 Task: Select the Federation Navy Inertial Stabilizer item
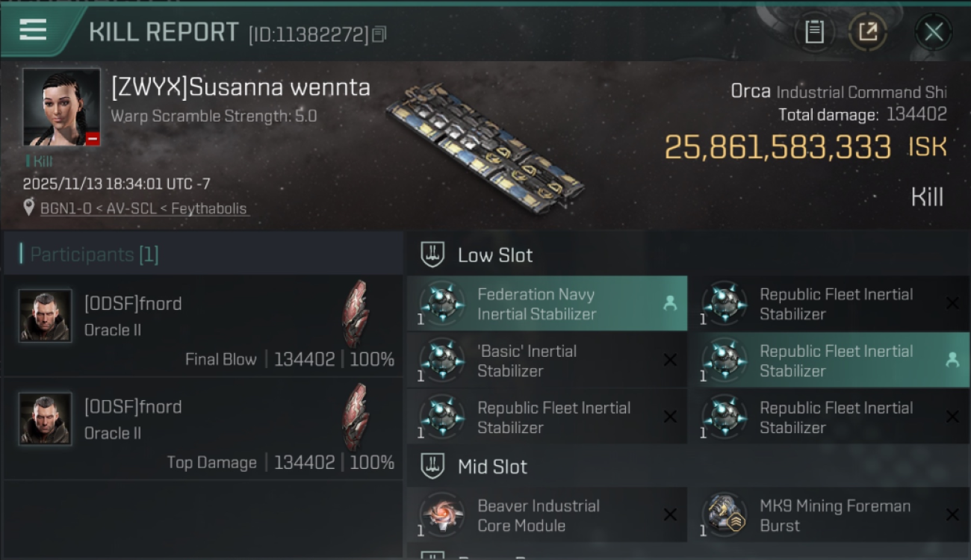(546, 304)
